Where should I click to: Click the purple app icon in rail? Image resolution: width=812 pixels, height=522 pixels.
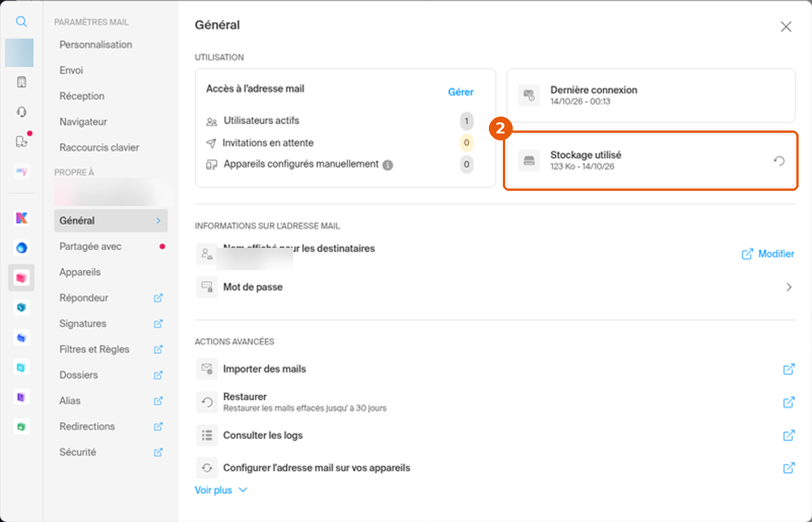[21, 397]
